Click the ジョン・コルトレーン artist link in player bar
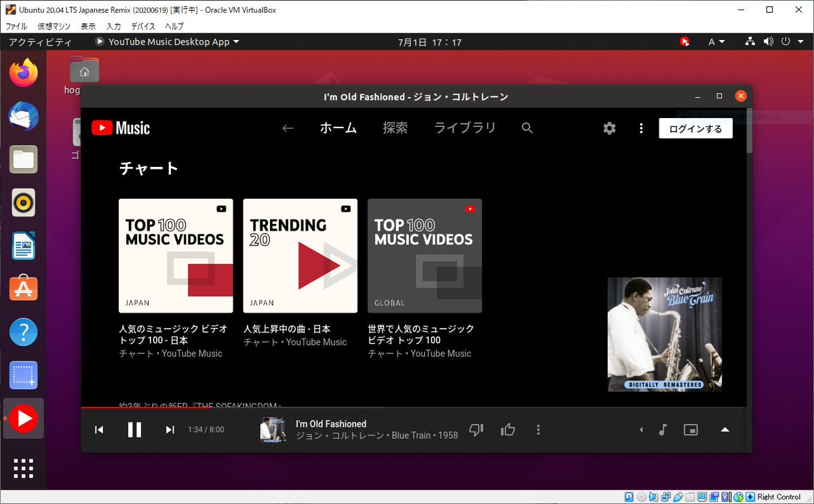This screenshot has width=814, height=504. pyautogui.click(x=341, y=435)
